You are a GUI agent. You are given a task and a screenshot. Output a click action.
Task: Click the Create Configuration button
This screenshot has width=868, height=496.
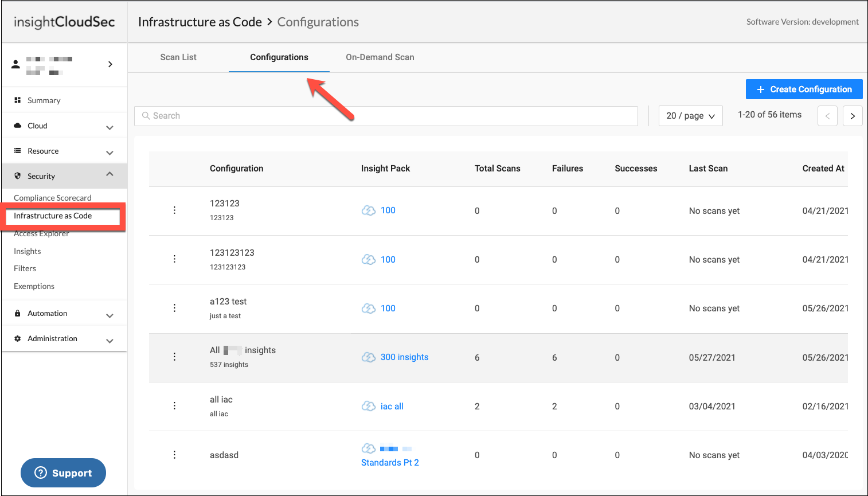pos(804,89)
